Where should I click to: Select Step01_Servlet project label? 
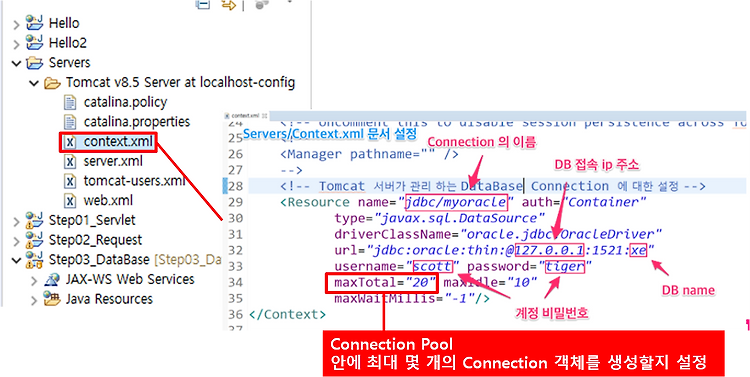[92, 220]
